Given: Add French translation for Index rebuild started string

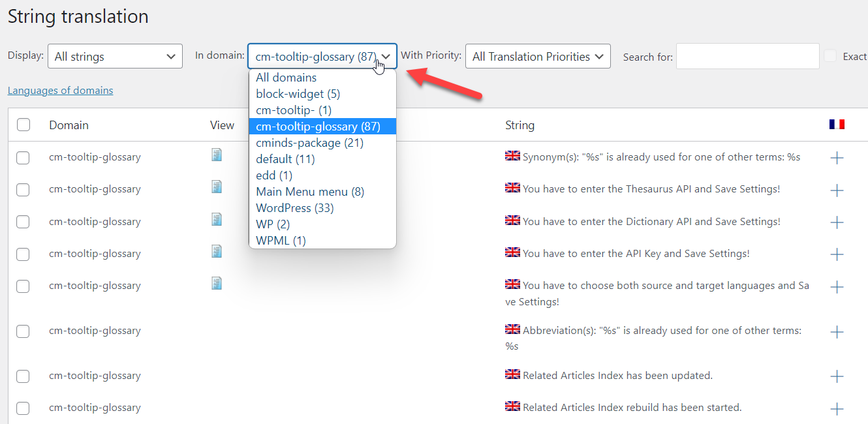Looking at the screenshot, I should point(837,409).
